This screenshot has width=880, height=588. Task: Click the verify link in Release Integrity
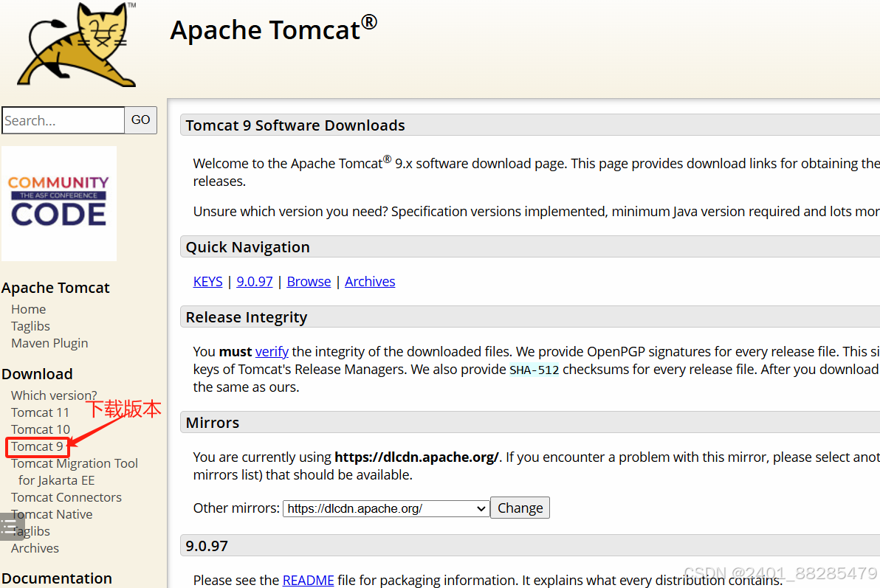[x=272, y=351]
